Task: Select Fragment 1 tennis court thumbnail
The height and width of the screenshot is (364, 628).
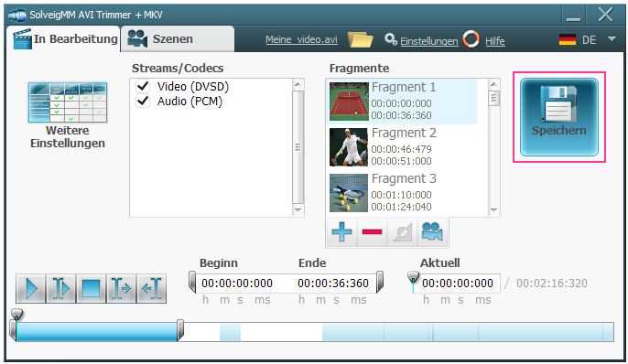Action: (x=349, y=102)
